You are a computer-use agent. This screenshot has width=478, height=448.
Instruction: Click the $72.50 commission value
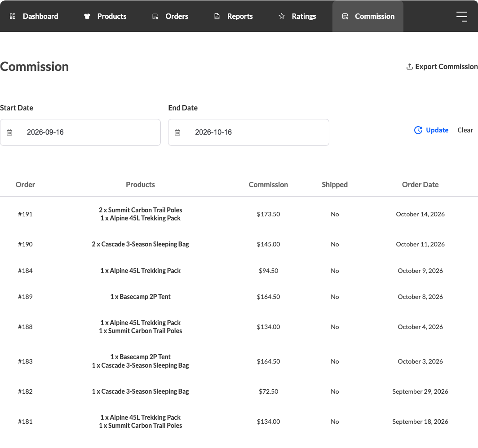(x=268, y=391)
